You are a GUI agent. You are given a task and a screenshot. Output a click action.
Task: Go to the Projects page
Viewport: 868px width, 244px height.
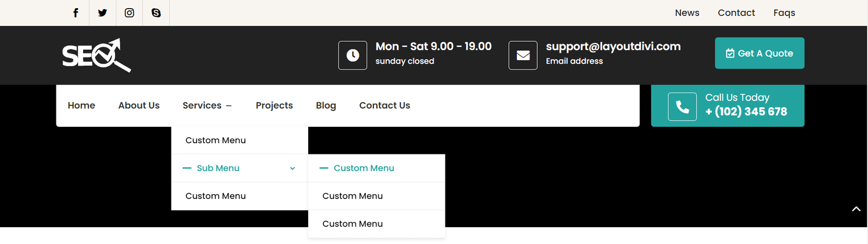(274, 106)
